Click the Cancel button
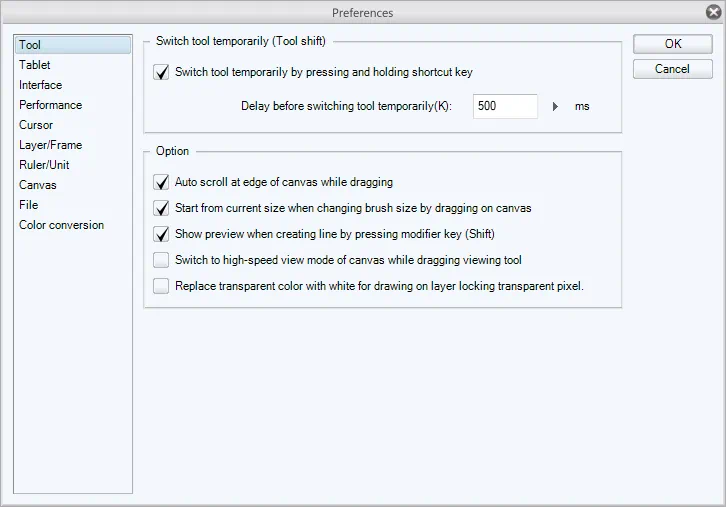 672,69
